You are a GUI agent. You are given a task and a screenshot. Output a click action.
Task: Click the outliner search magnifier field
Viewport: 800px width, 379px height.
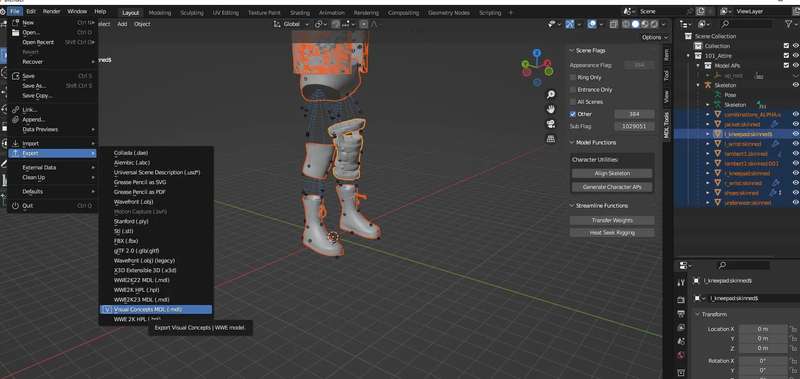[x=745, y=24]
